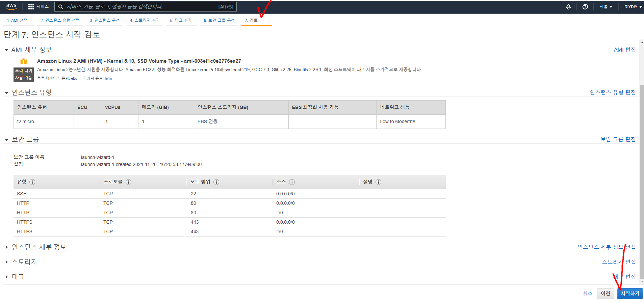The width and height of the screenshot is (644, 303).
Task: Focus the AWS services search field
Action: (146, 7)
